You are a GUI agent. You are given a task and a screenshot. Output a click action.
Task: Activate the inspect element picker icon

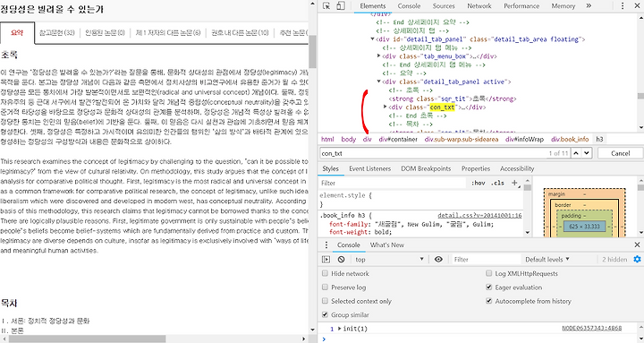[326, 5]
